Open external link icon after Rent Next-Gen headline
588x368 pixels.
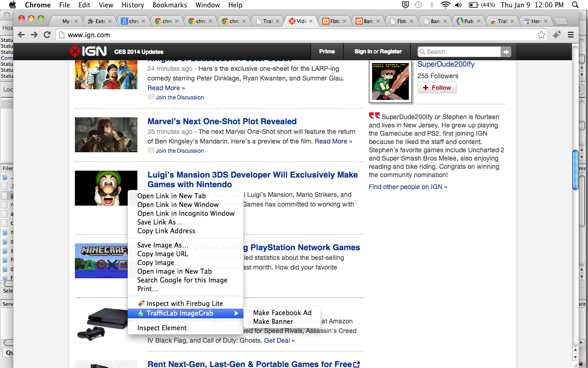tap(356, 364)
